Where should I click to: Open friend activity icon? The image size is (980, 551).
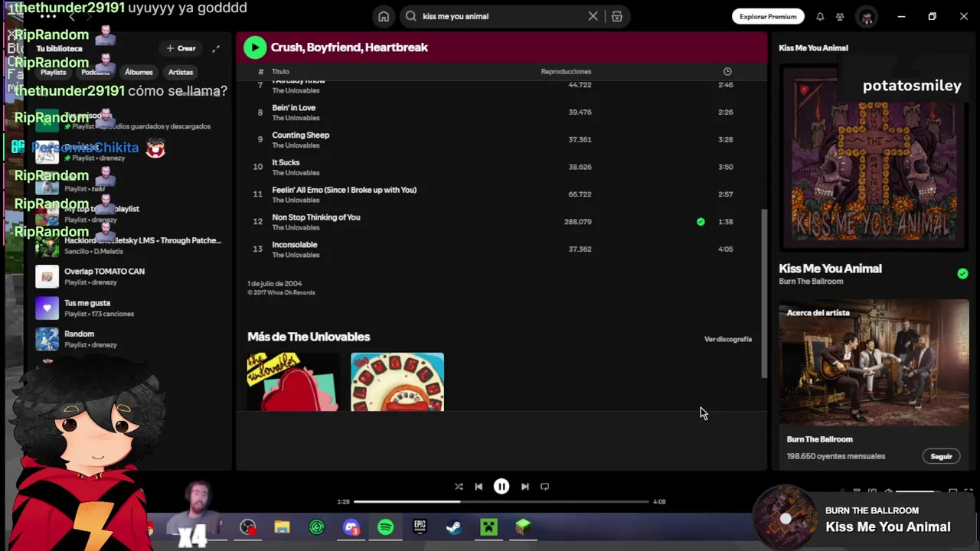coord(841,16)
